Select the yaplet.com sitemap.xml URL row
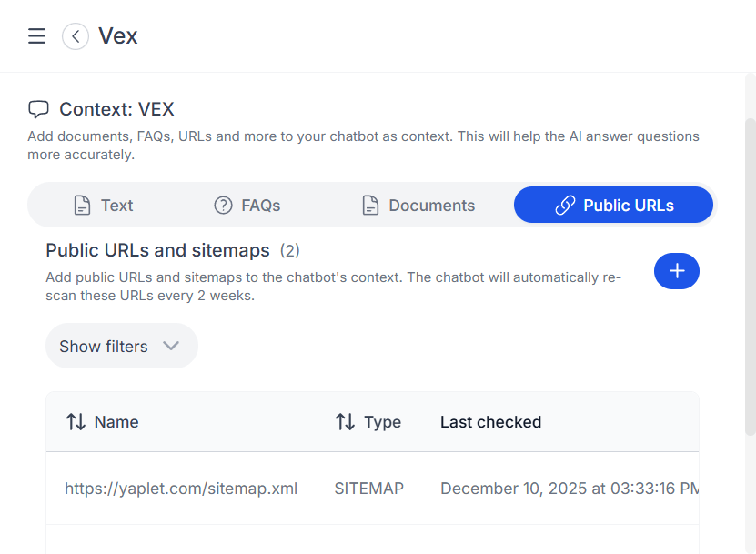This screenshot has height=554, width=756. pos(181,489)
